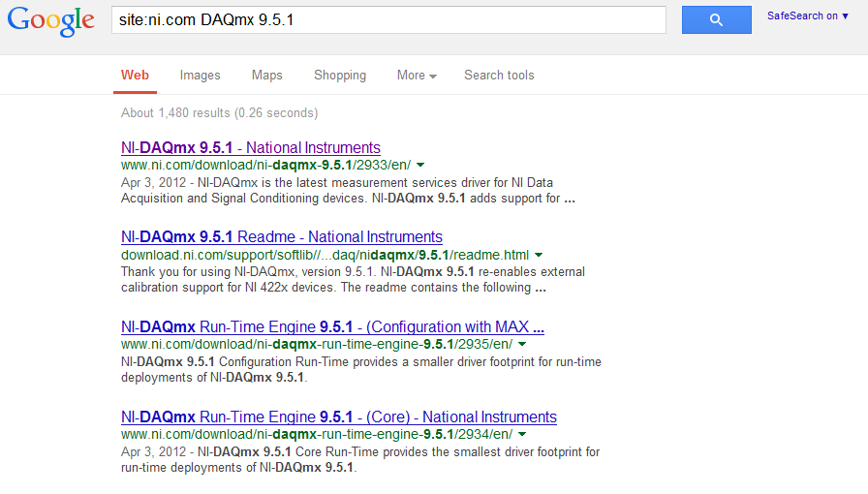Open the Shopping tab
This screenshot has height=494, width=868.
pyautogui.click(x=340, y=76)
